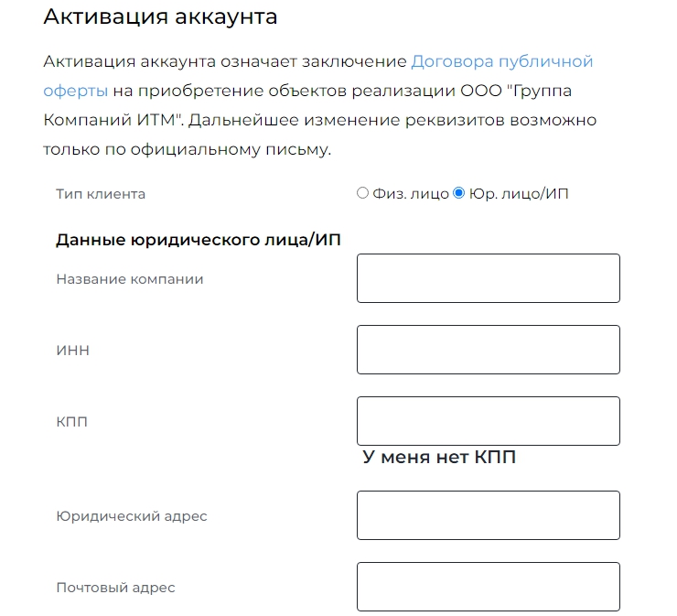Click the Юр. лицо/ИП option label text
The image size is (677, 616).
(519, 194)
